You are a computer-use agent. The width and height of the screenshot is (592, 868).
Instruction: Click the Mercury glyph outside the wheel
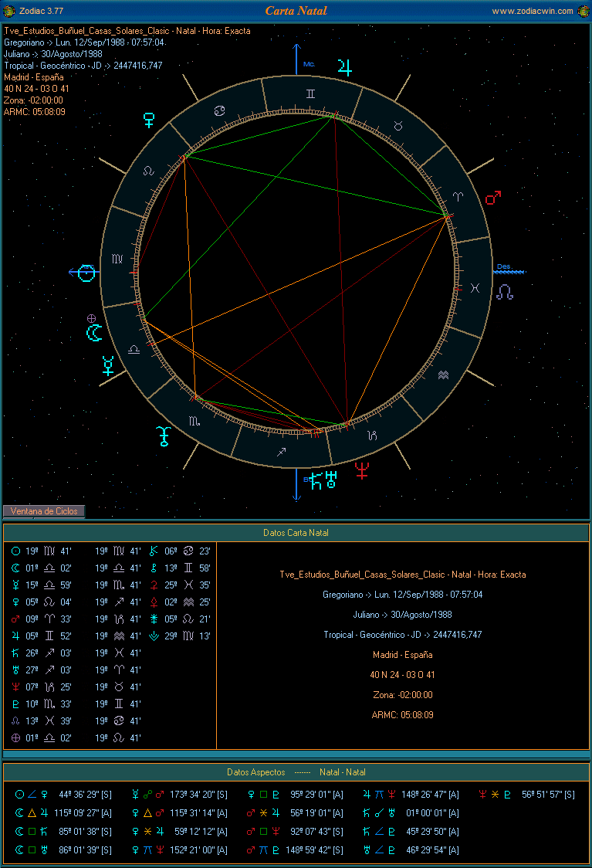point(108,366)
